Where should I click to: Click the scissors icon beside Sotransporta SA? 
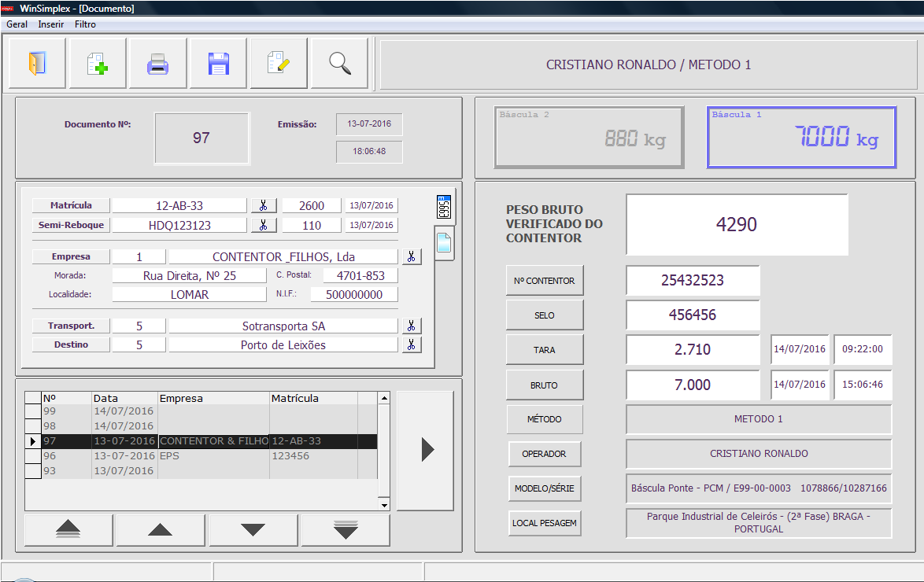pyautogui.click(x=412, y=326)
